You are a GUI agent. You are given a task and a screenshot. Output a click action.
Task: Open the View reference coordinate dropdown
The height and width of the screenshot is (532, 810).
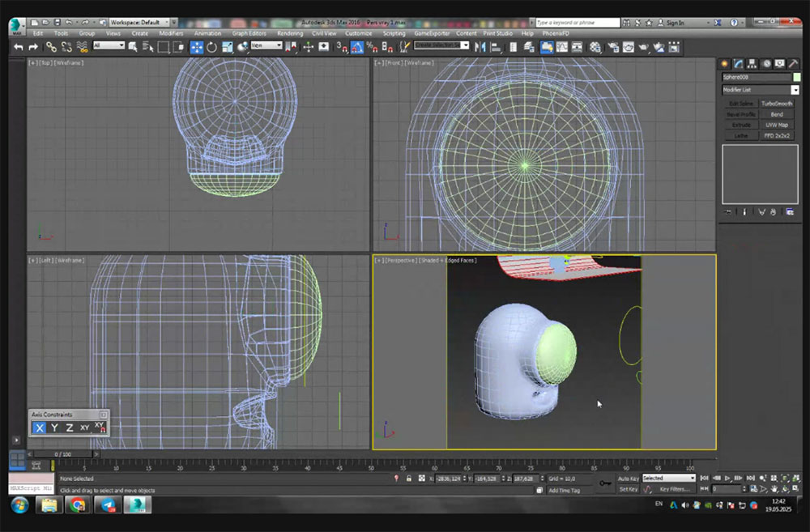(x=266, y=46)
